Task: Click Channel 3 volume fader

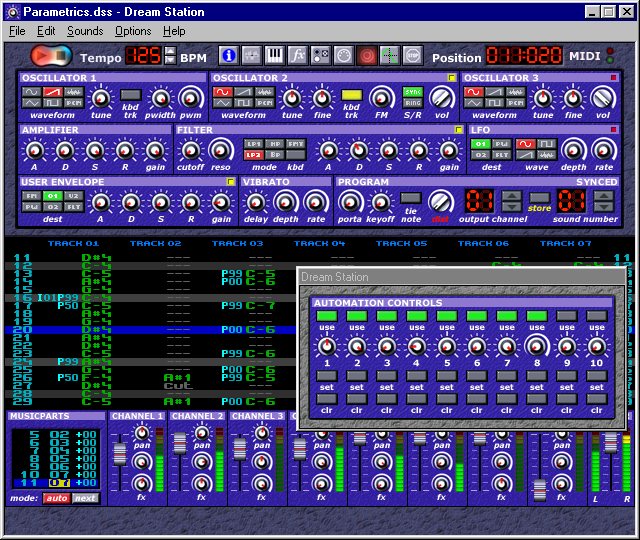Action: [240, 449]
